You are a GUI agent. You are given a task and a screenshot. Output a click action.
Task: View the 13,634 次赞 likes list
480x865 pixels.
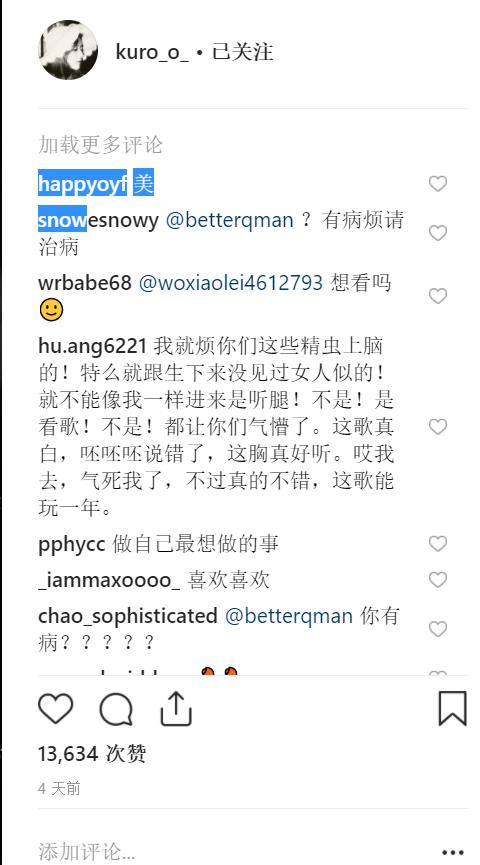click(x=92, y=754)
